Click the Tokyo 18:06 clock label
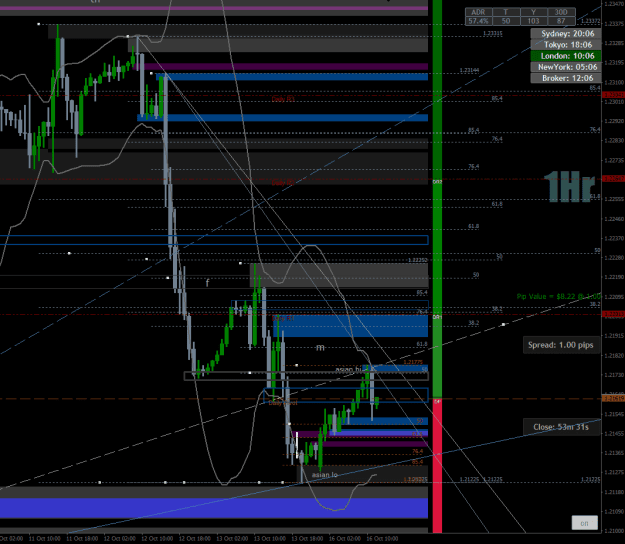 pyautogui.click(x=568, y=45)
